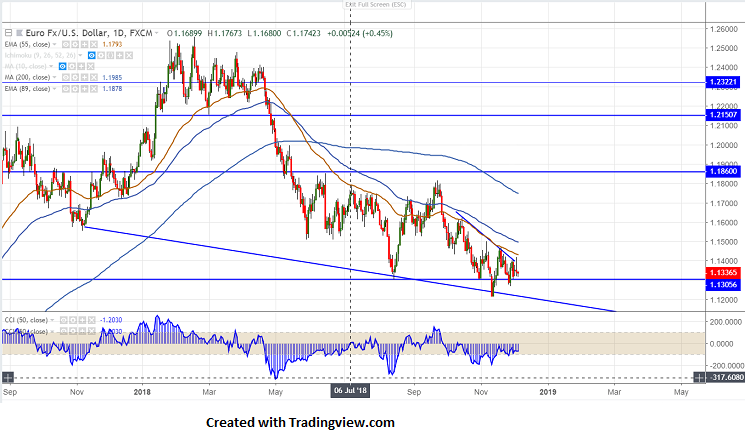Remove the EMA (55, close) indicator

tap(94, 44)
